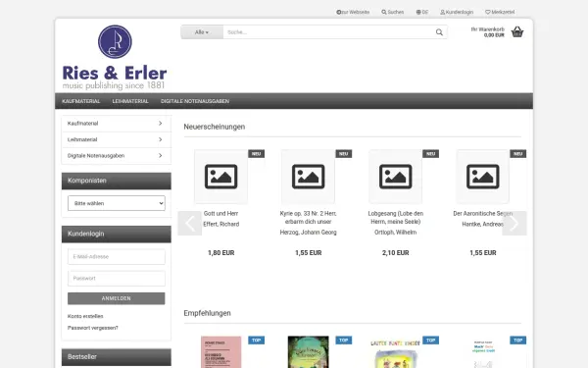Screen dimensions: 588x368
Task: Open the 'zur Webseite' link
Action: pos(353,12)
